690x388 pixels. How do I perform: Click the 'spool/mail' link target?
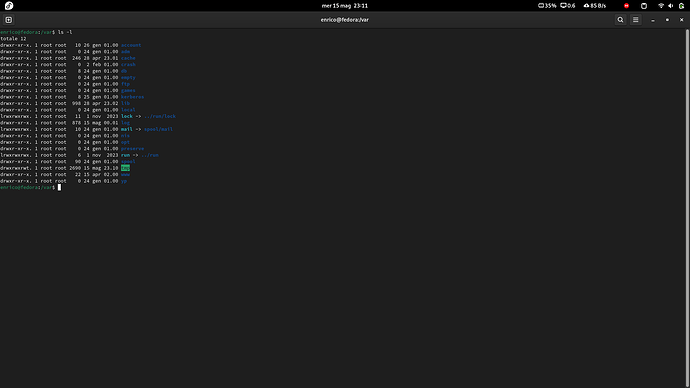coord(158,129)
